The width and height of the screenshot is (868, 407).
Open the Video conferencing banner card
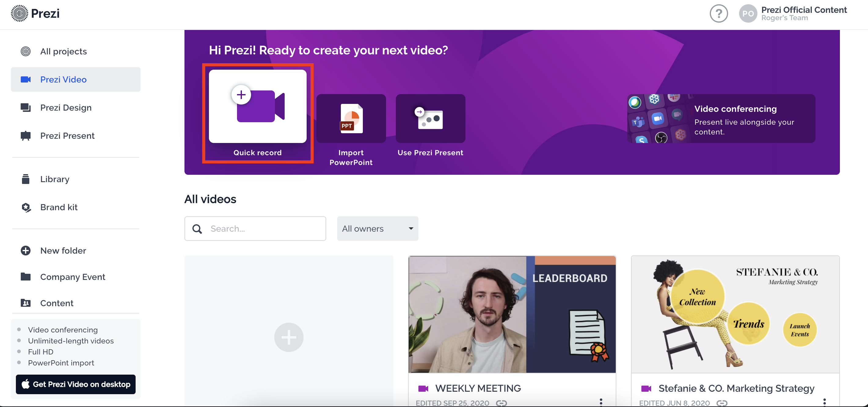721,118
